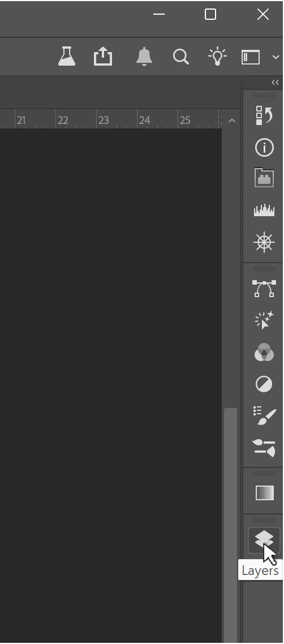Open the Beta flask icon
284x644 pixels.
[x=67, y=56]
